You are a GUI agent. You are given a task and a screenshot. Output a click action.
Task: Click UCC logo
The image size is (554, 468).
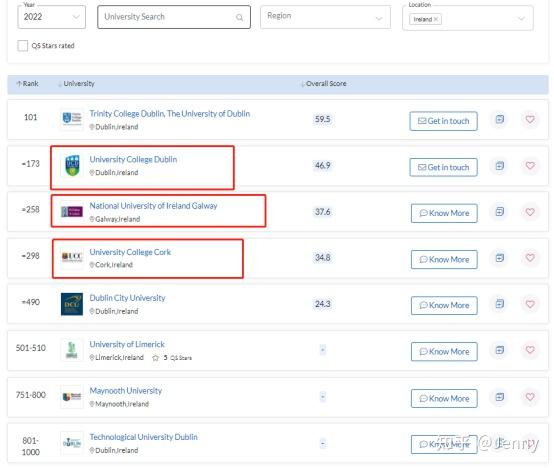(x=72, y=257)
